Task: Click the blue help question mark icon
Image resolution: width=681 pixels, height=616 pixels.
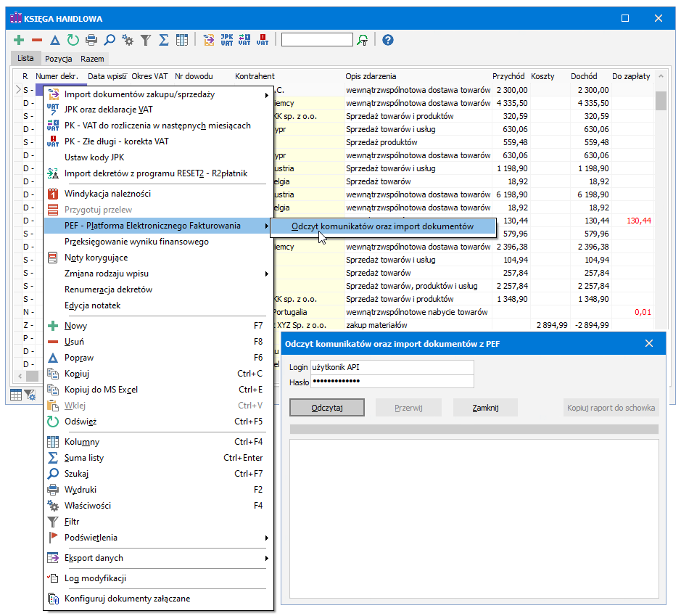Action: pyautogui.click(x=388, y=41)
